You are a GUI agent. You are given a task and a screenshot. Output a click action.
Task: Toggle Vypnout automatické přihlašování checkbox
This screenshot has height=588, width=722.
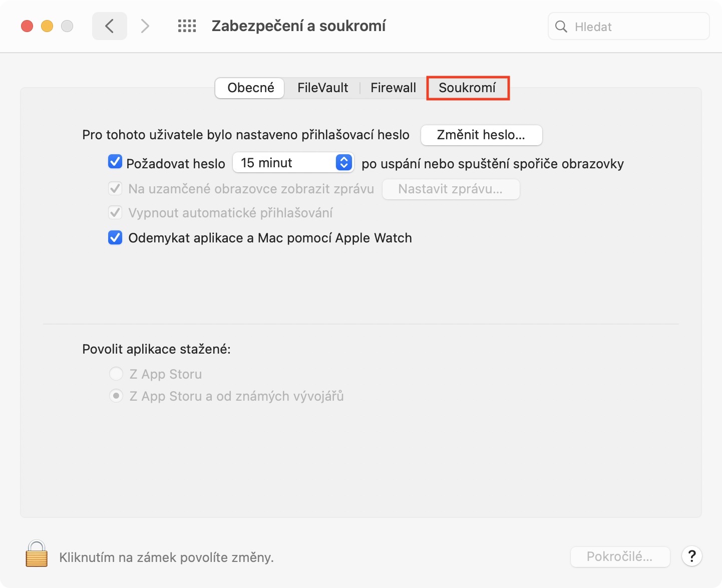coord(115,213)
